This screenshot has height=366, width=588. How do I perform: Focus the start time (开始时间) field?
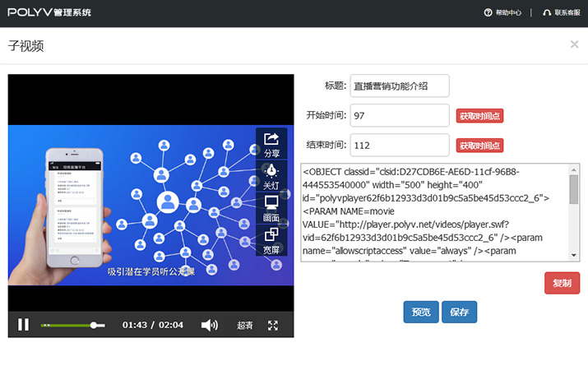click(400, 116)
